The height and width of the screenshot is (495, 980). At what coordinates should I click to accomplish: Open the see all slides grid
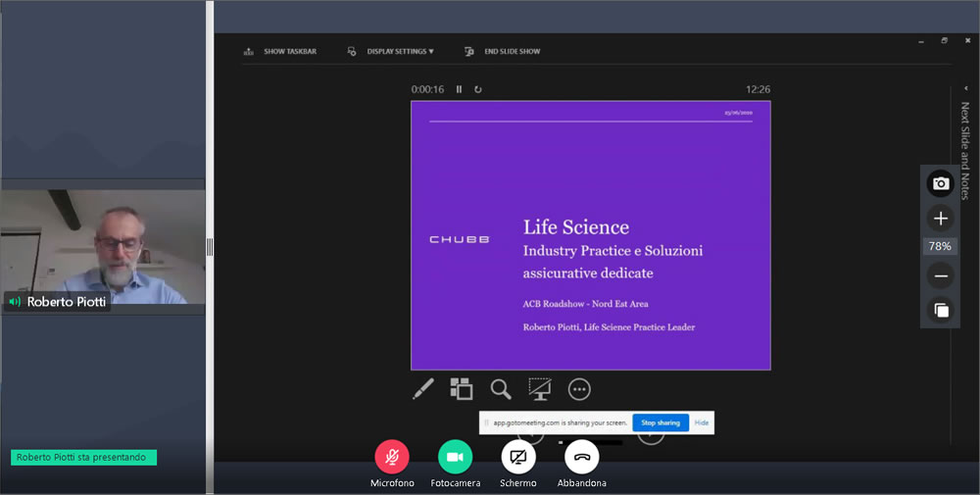tap(462, 389)
